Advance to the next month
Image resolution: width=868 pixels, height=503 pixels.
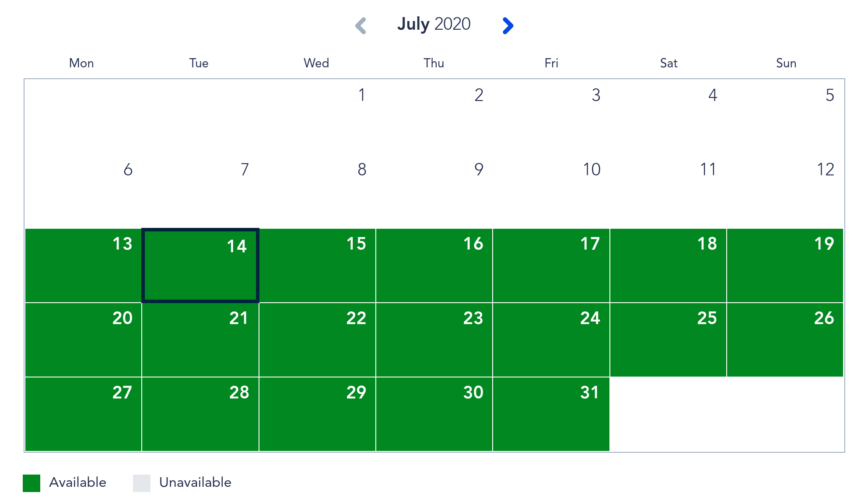(x=507, y=25)
